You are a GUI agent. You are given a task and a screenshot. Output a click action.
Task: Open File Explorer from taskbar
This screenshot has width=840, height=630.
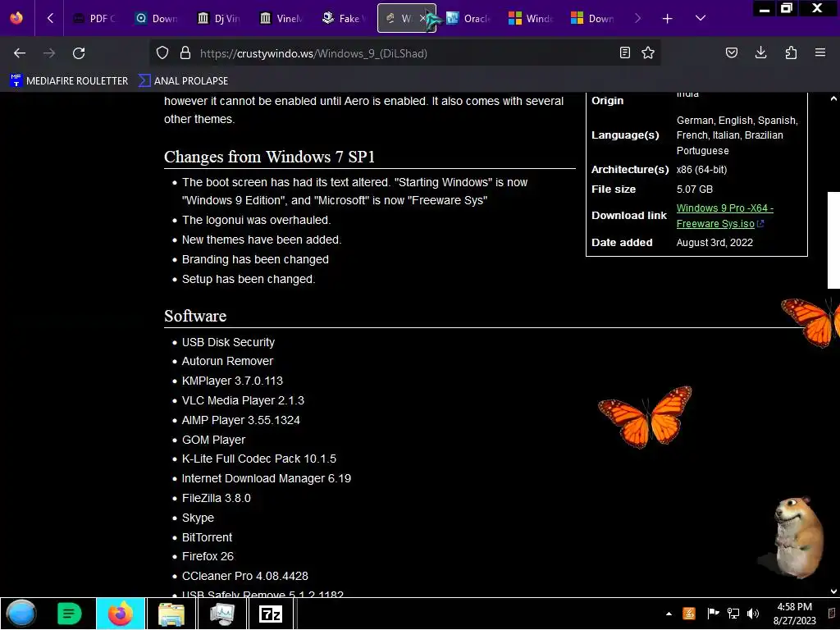pyautogui.click(x=171, y=614)
